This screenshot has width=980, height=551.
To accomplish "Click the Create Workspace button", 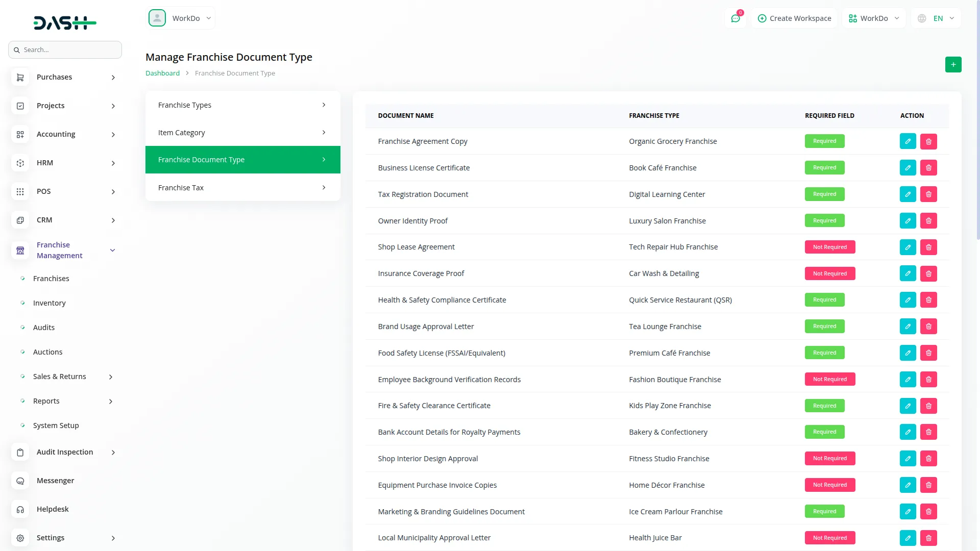I will coord(794,18).
